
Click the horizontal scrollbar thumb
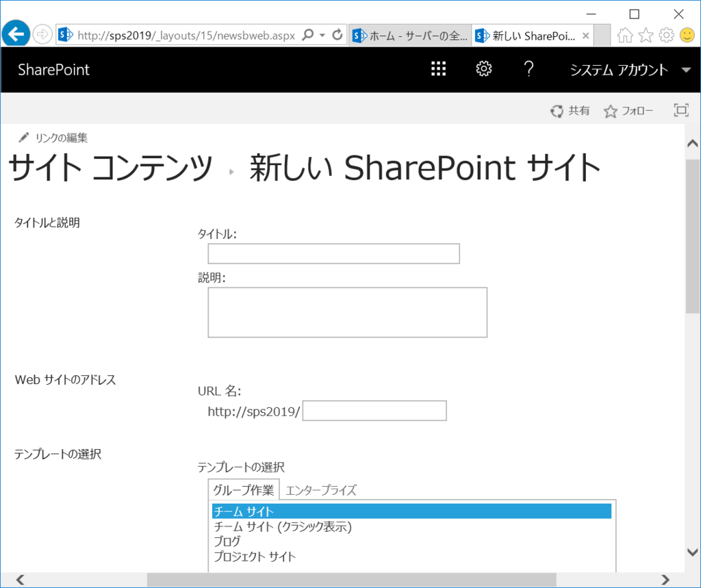point(352,580)
